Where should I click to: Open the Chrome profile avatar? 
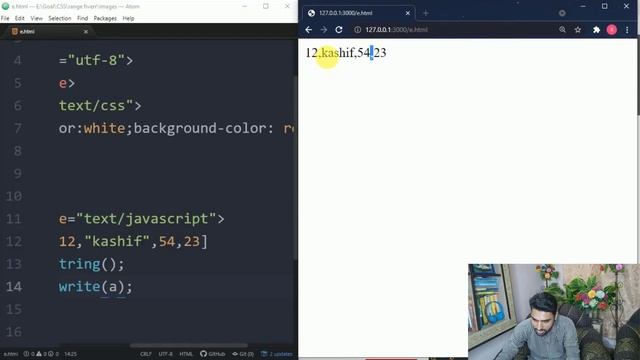pyautogui.click(x=611, y=29)
